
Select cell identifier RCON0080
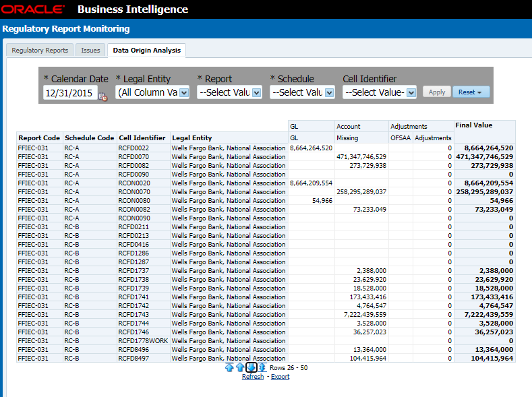click(x=134, y=201)
